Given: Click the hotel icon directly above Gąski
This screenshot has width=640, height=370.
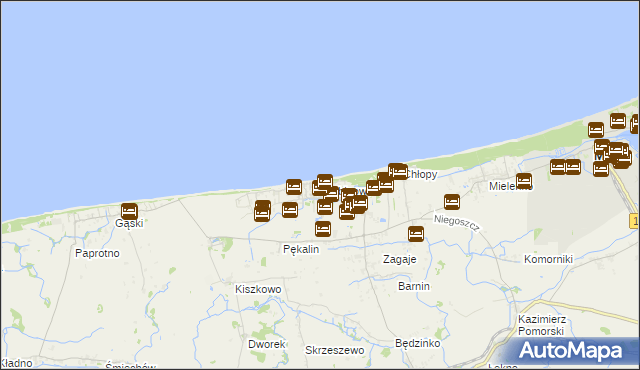Looking at the screenshot, I should click(129, 211).
